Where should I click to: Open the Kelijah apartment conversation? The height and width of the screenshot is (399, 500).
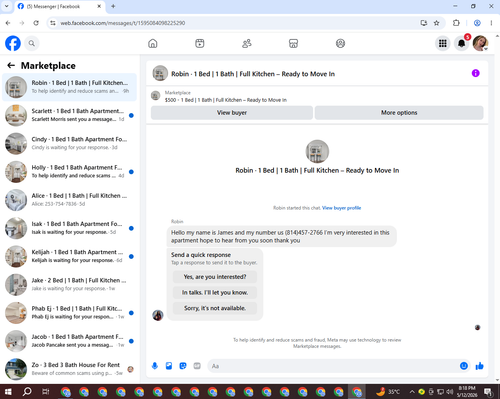click(x=69, y=256)
